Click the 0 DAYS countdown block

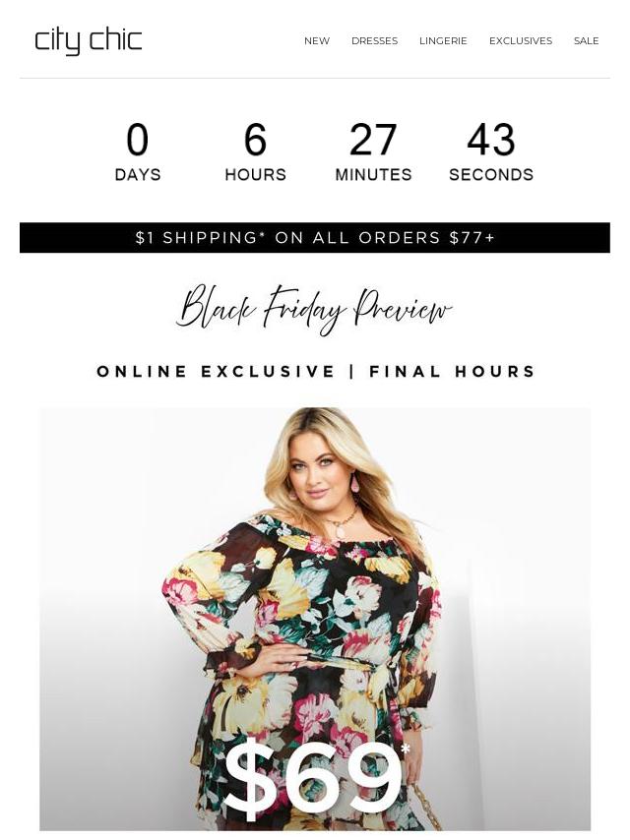pyautogui.click(x=138, y=152)
